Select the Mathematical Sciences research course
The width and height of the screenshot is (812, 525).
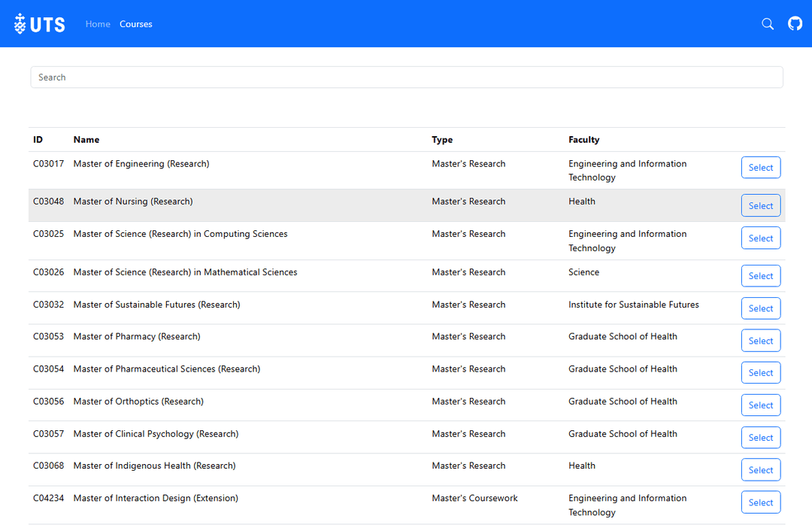coord(760,276)
